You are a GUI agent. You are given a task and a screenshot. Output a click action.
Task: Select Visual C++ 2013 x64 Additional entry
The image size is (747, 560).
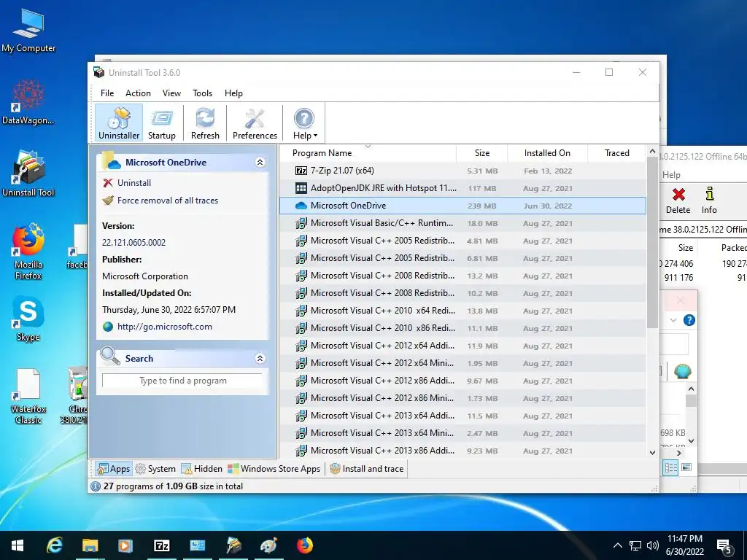point(462,416)
